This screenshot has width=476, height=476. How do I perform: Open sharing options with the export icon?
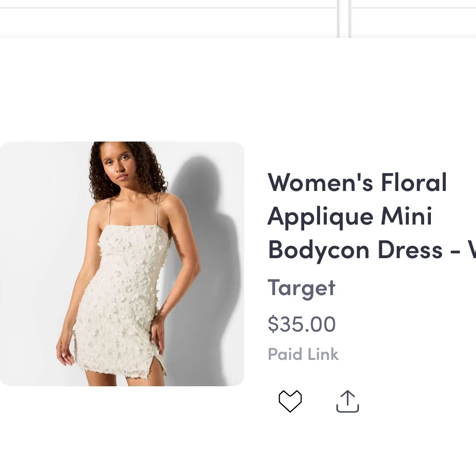coord(347,401)
